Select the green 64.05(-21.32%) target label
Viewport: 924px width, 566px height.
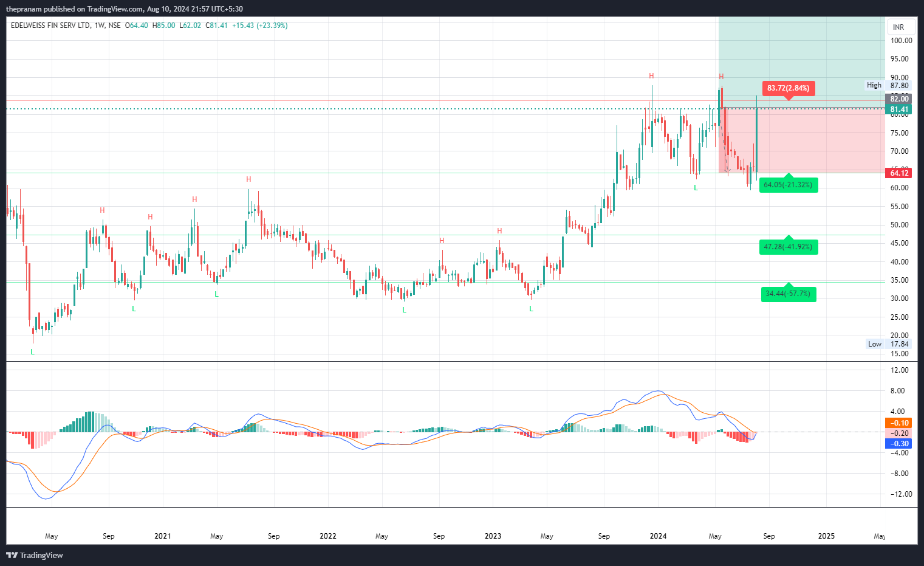[788, 185]
